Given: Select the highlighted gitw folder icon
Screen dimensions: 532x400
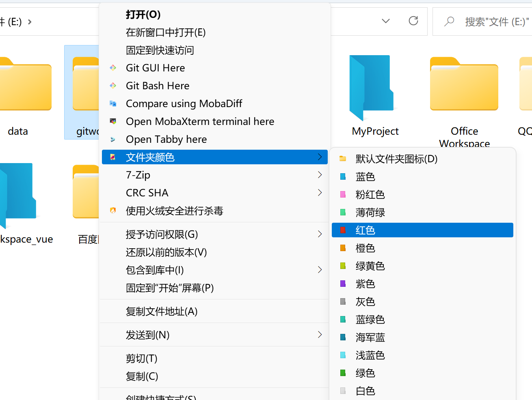Looking at the screenshot, I should [x=86, y=84].
